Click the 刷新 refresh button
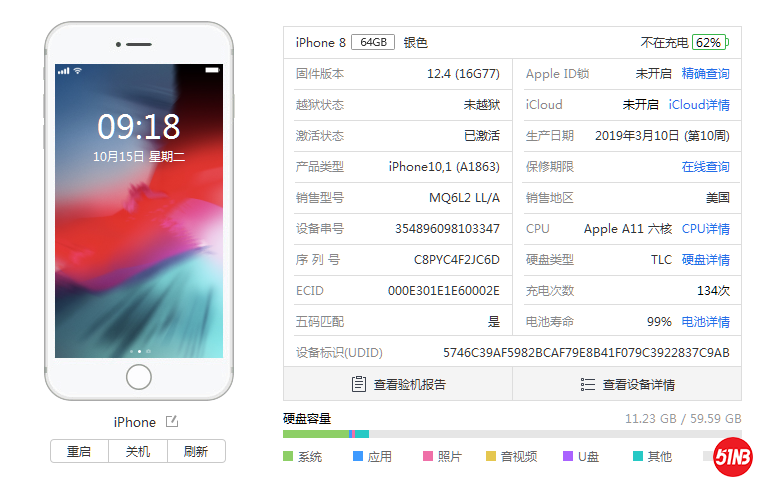 (x=196, y=451)
